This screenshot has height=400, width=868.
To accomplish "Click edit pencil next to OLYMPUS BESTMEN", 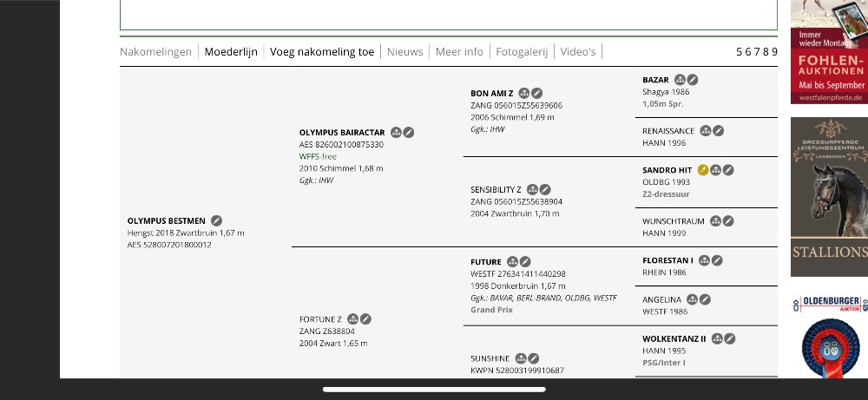I will (x=217, y=221).
